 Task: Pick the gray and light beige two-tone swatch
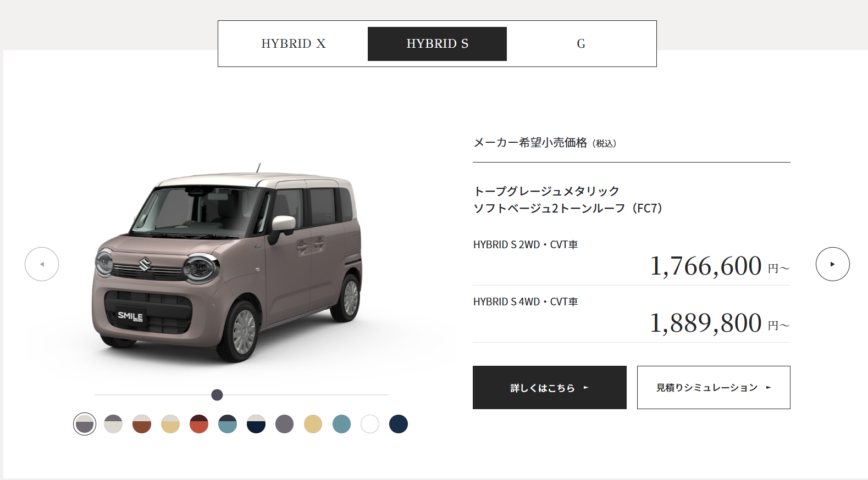[113, 424]
